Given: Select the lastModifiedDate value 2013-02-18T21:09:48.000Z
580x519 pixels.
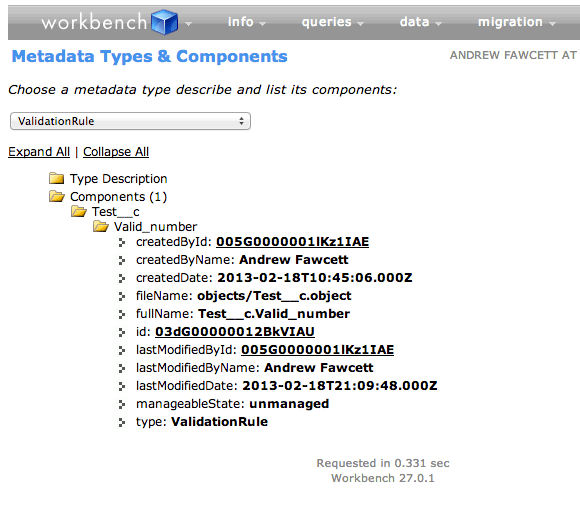Looking at the screenshot, I should coord(340,386).
